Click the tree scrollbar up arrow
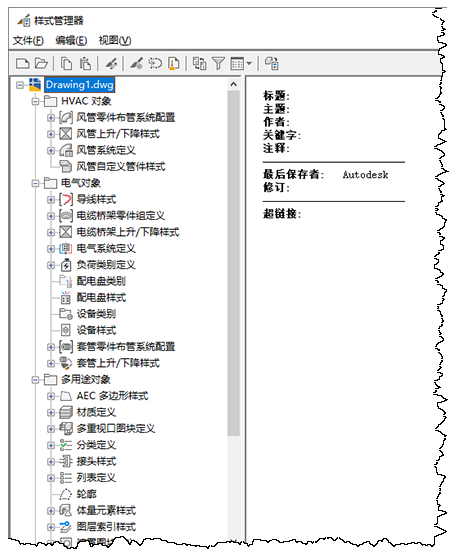The width and height of the screenshot is (460, 560). point(234,84)
